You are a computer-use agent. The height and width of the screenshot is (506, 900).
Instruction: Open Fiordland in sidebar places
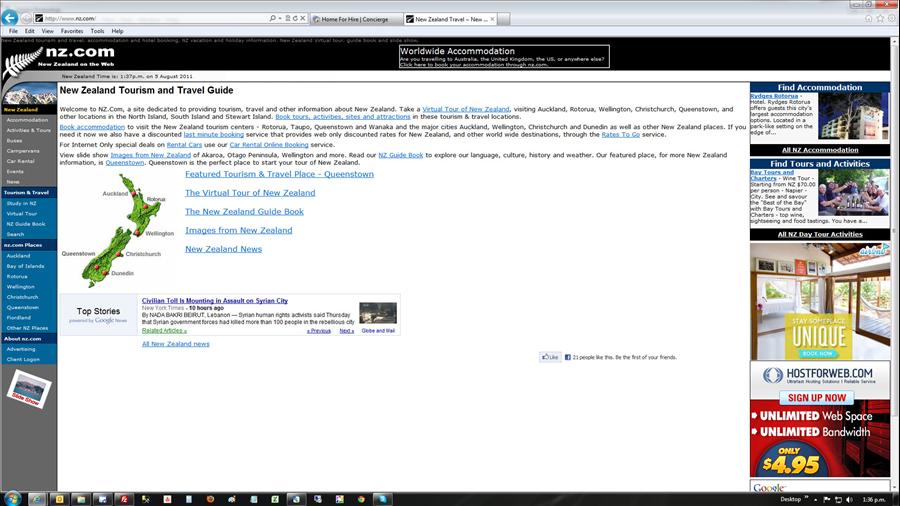point(18,317)
